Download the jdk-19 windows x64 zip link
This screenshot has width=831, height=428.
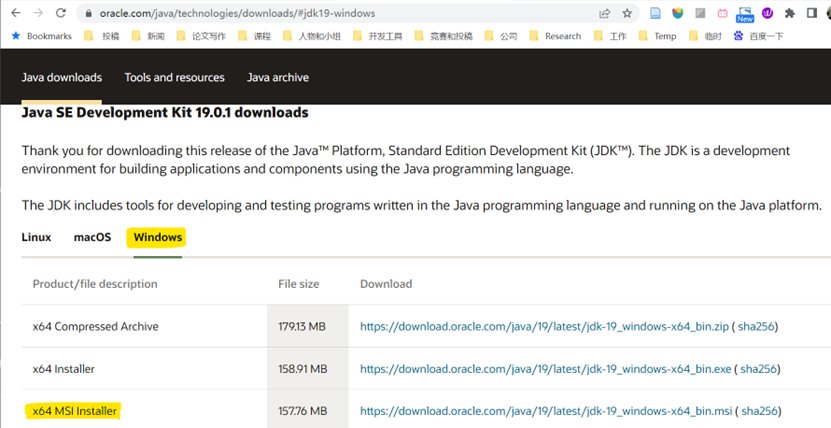point(544,326)
